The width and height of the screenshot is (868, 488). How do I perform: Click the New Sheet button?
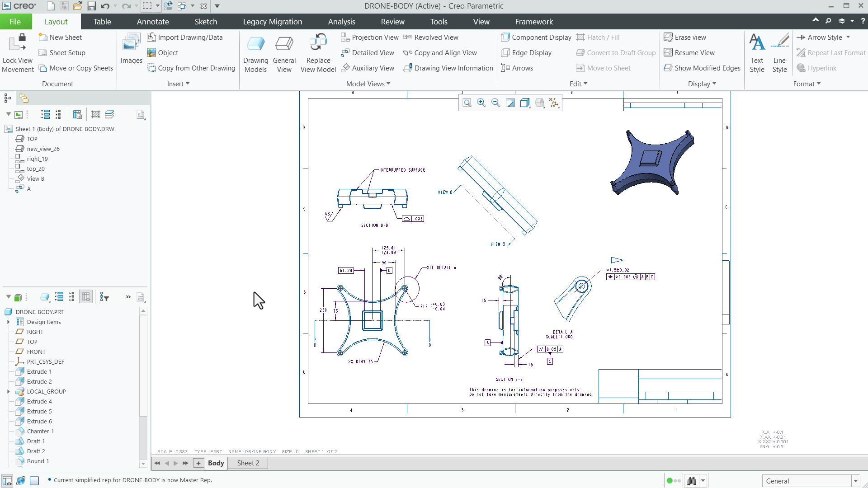pyautogui.click(x=60, y=37)
